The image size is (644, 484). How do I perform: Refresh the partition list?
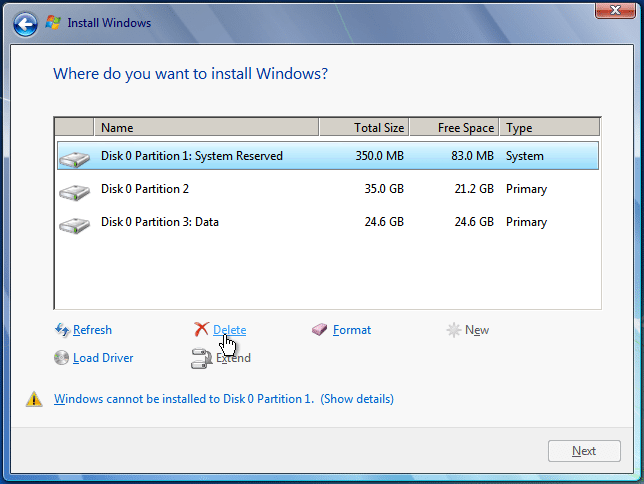coord(92,330)
